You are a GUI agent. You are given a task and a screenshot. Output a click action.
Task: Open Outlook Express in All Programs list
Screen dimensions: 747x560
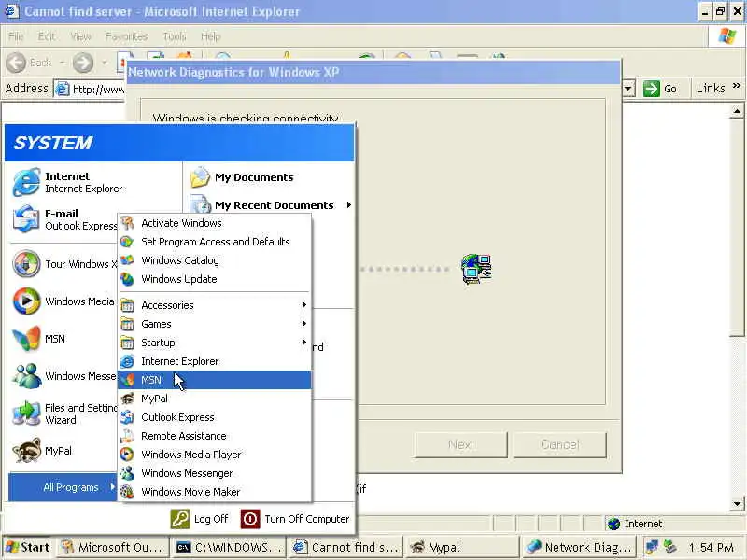tap(215, 417)
